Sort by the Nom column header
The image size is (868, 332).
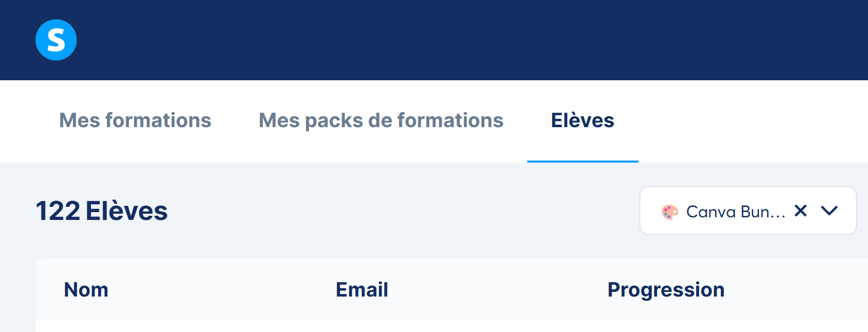pyautogui.click(x=86, y=290)
